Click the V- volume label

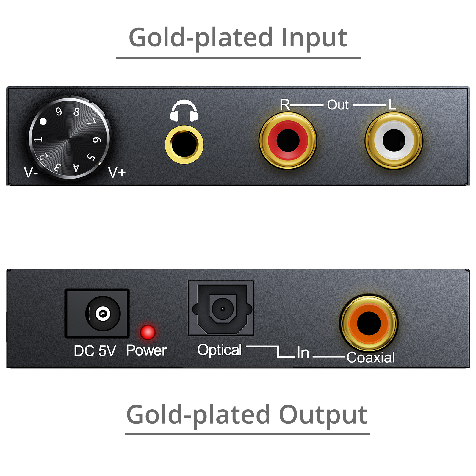tap(31, 172)
